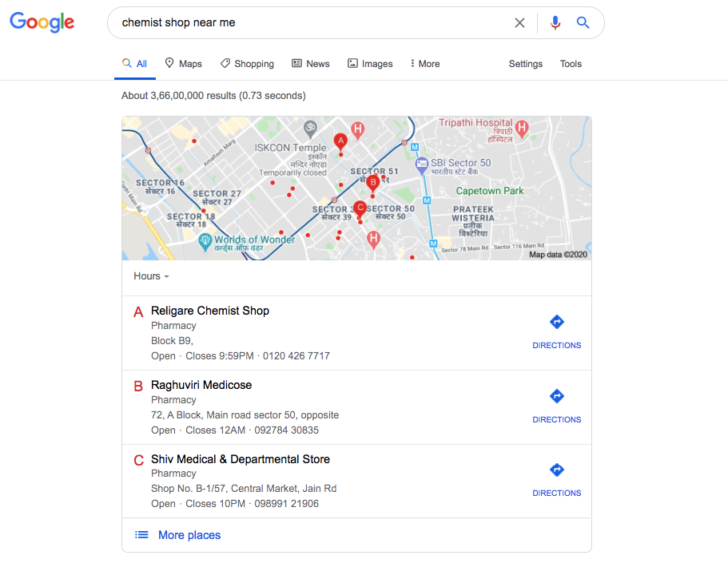The image size is (728, 567).
Task: Open Shiv Medical & Departmental Store listing
Action: pos(241,459)
